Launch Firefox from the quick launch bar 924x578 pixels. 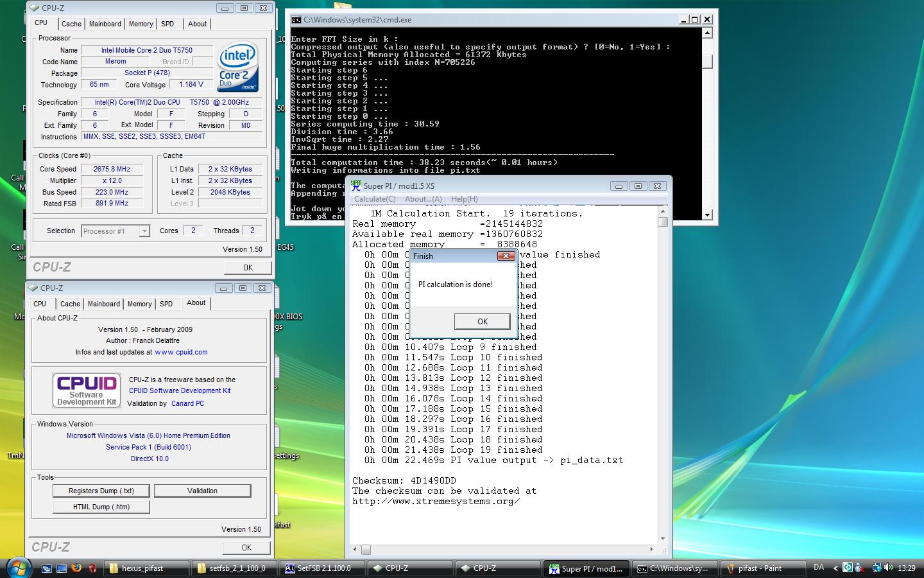pos(77,568)
